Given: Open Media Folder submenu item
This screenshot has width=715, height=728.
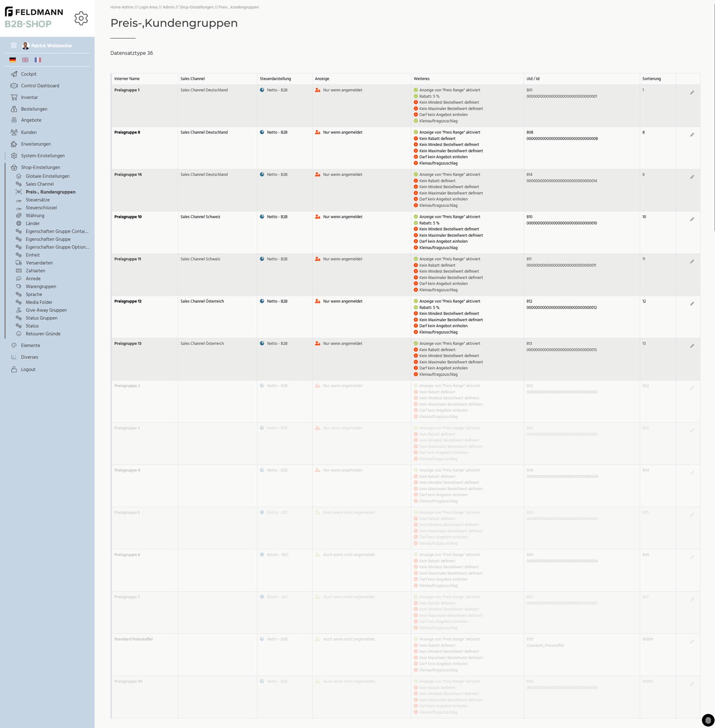Looking at the screenshot, I should click(x=39, y=302).
